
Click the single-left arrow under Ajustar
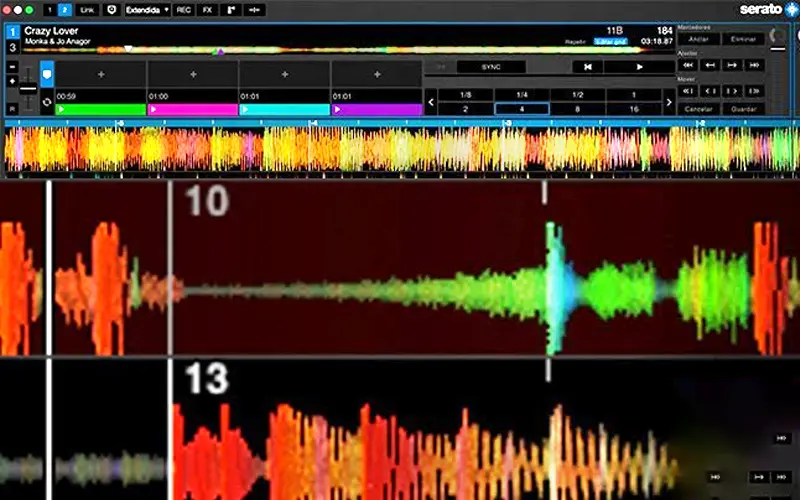coord(710,65)
